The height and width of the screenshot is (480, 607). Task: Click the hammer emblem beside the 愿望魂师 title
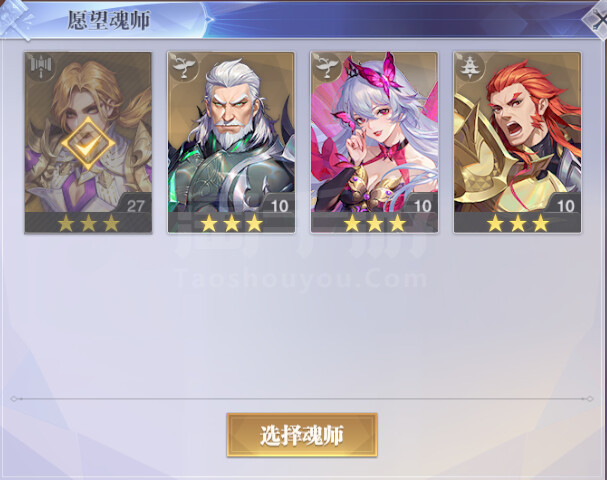click(16, 18)
